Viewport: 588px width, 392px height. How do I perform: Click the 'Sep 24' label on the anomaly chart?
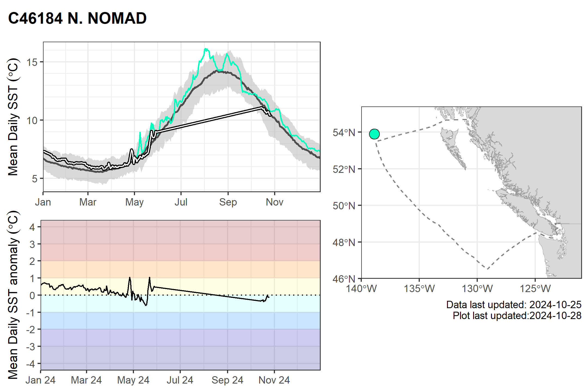[x=228, y=380]
